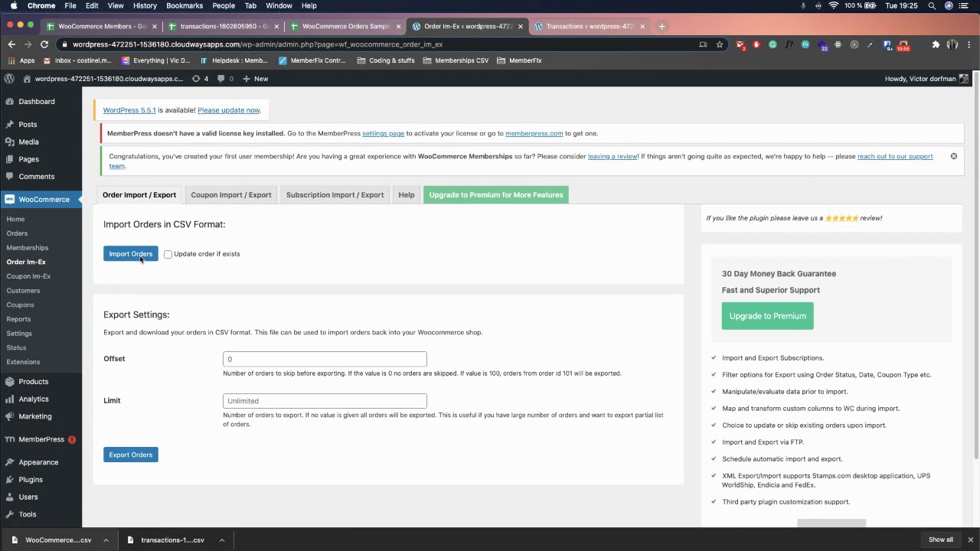Click the Offset input field
Image resolution: width=980 pixels, height=551 pixels.
coord(325,359)
